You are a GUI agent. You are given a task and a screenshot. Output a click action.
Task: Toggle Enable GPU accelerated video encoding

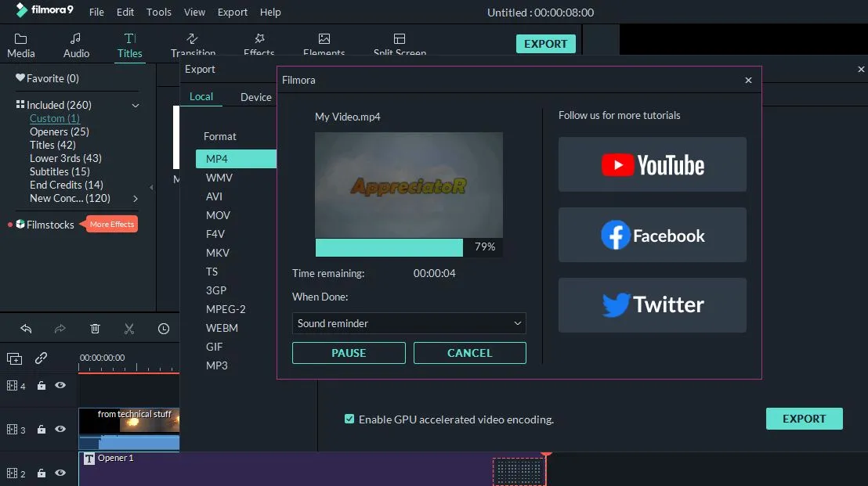tap(349, 419)
